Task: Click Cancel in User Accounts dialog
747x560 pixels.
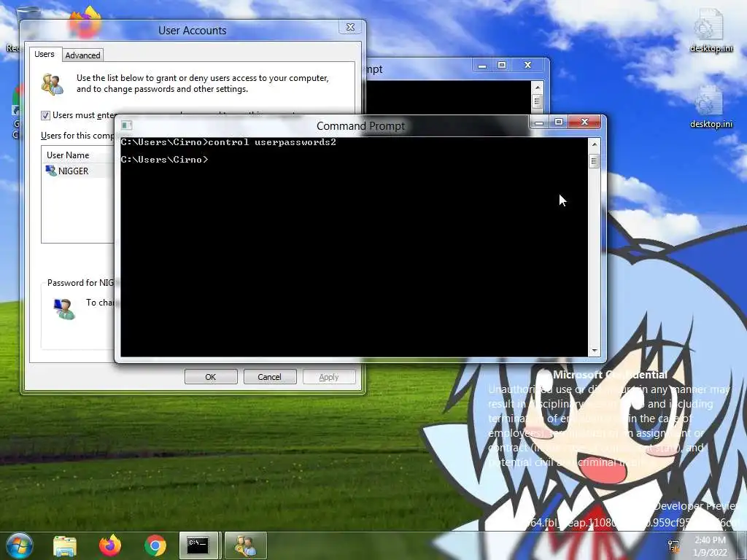Action: 270,377
